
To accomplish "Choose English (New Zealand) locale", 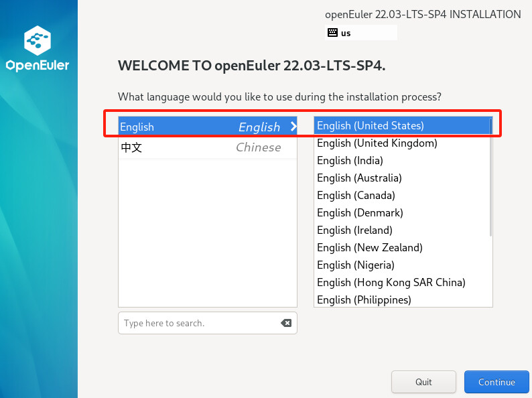I will click(402, 248).
